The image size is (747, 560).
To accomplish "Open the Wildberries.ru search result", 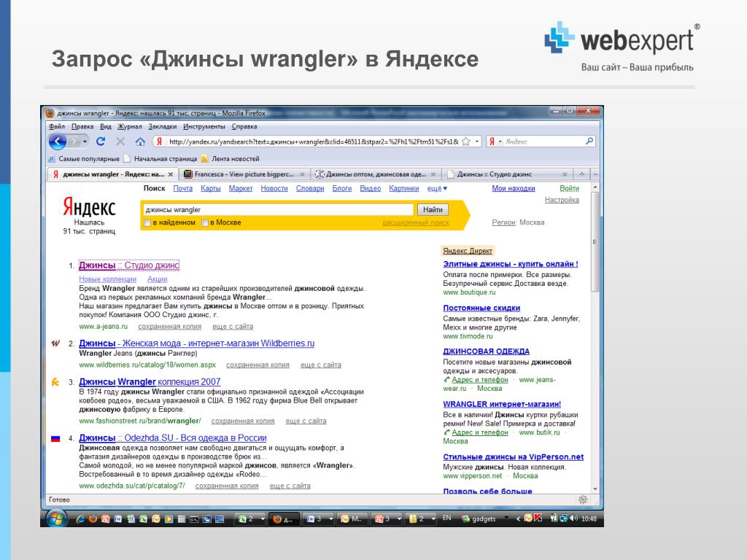I will tap(197, 343).
